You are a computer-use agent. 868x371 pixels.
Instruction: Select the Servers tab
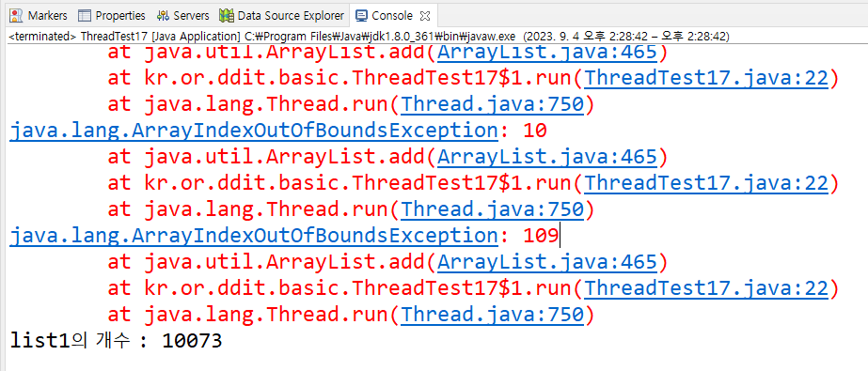point(182,15)
